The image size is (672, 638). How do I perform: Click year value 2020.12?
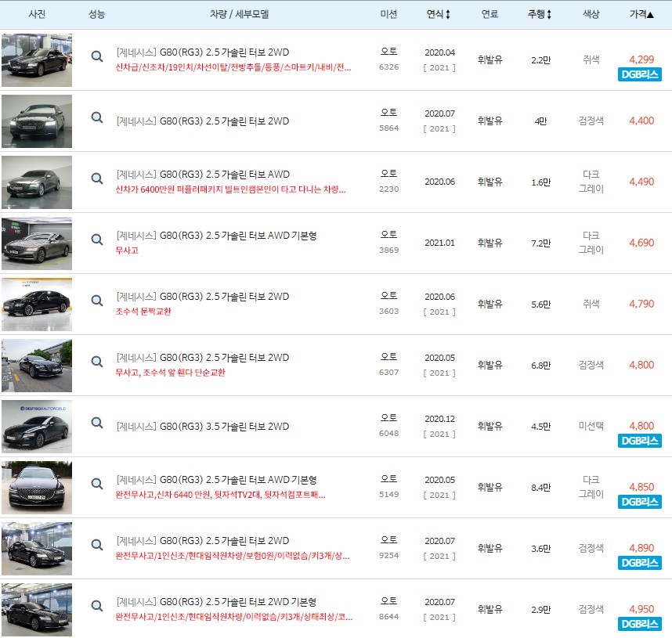[439, 419]
